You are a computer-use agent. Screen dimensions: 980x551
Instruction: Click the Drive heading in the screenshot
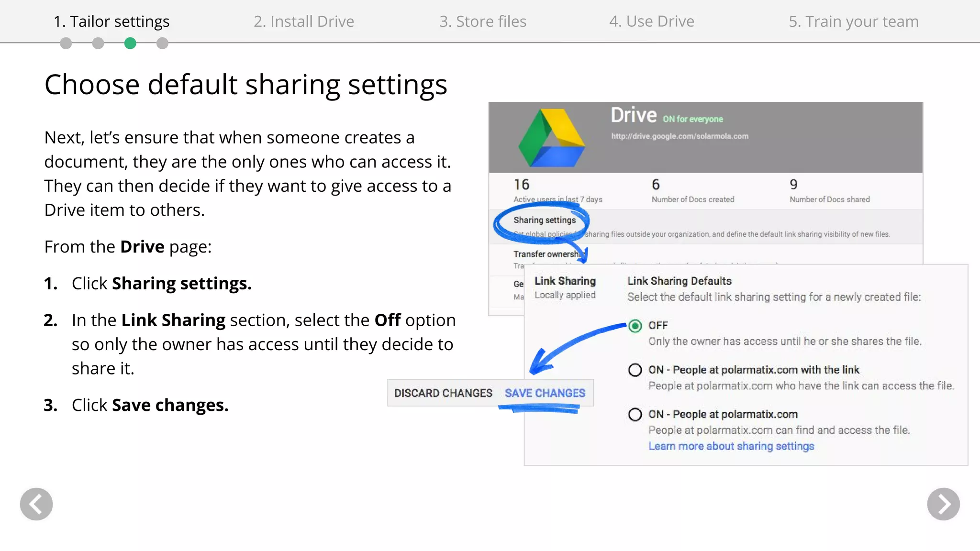634,115
